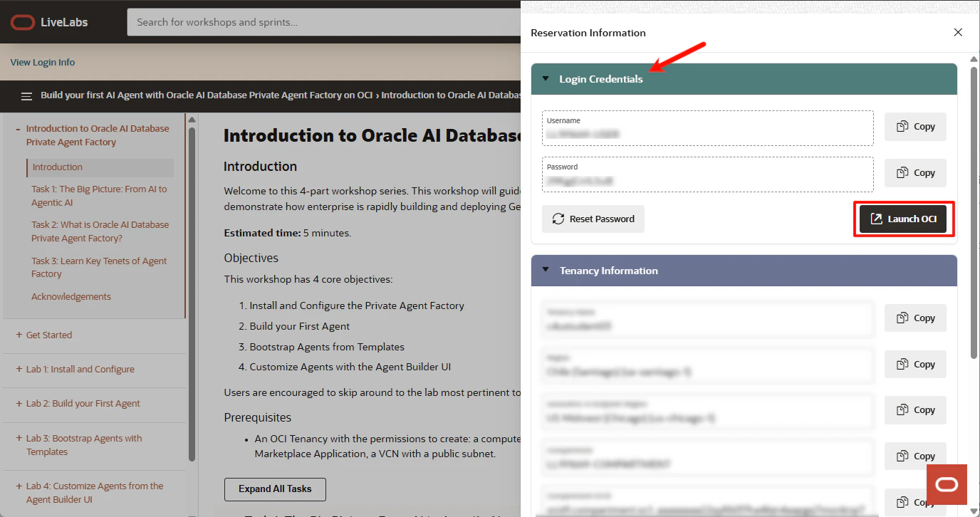This screenshot has height=517, width=980.
Task: Click the red Oracle chat icon
Action: click(x=947, y=485)
